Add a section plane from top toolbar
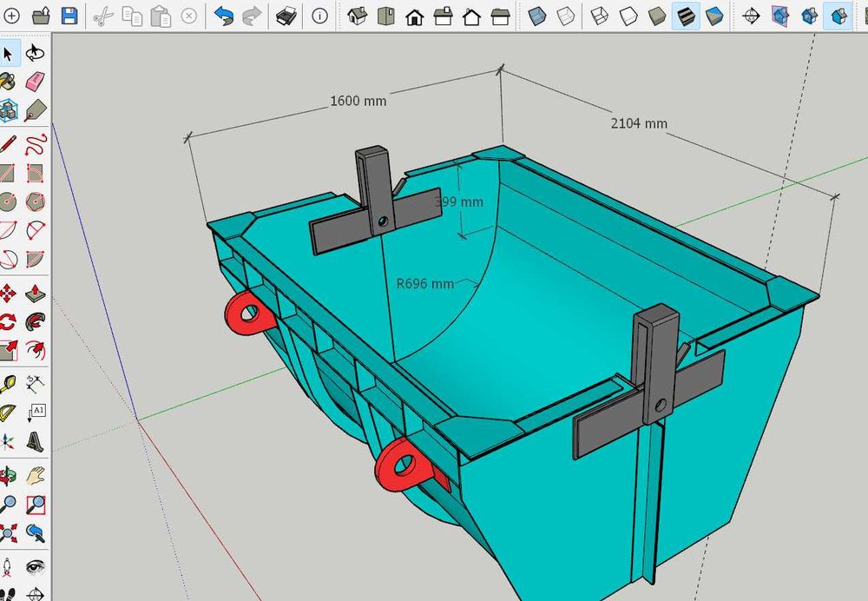 point(751,16)
